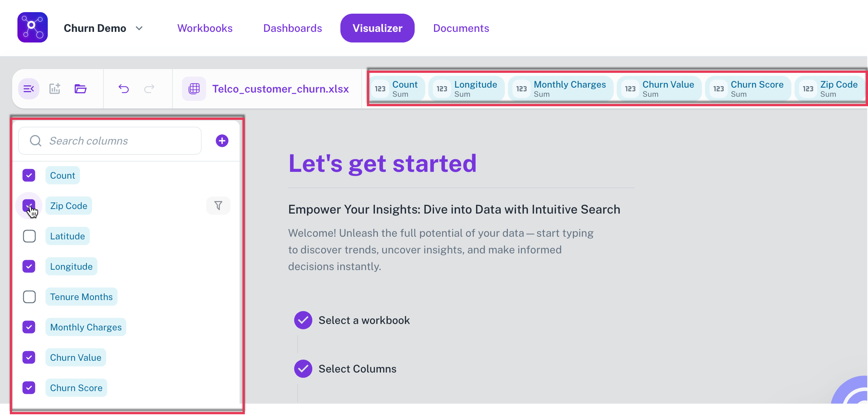Uncheck the Churn Score checkbox
This screenshot has width=868, height=415.
[29, 388]
